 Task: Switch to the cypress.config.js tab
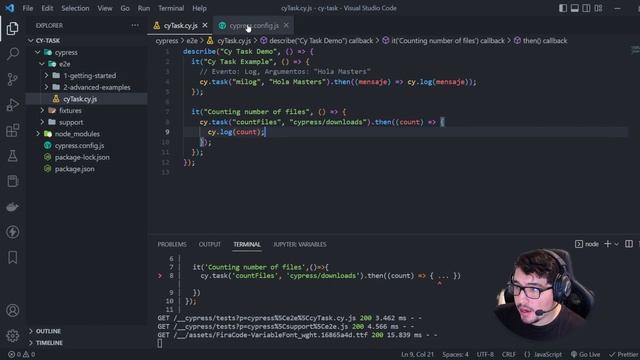pyautogui.click(x=254, y=25)
